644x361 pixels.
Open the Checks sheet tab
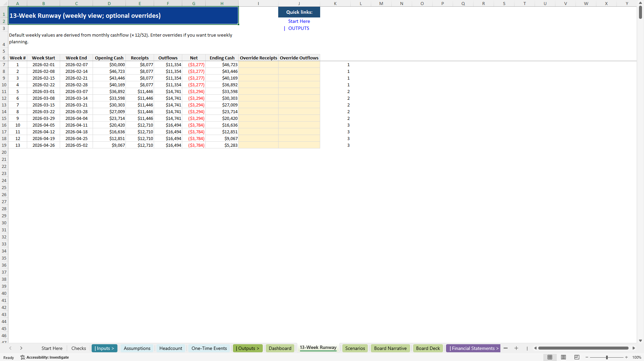[79, 348]
